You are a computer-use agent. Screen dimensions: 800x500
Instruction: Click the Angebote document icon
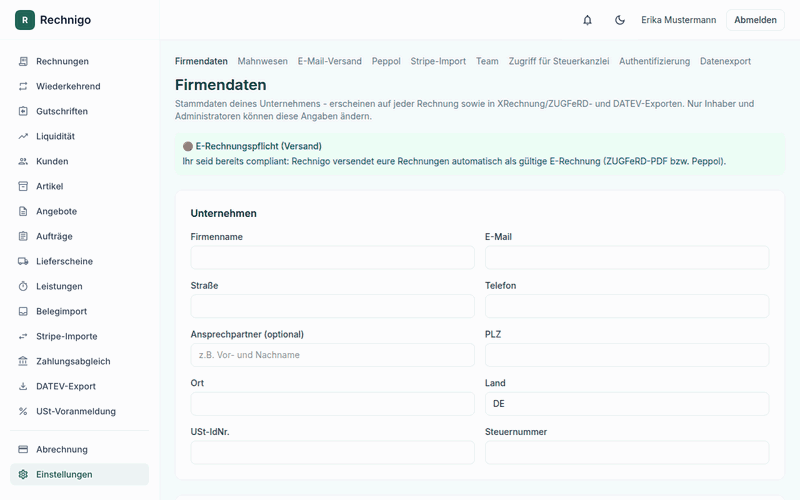[x=23, y=211]
